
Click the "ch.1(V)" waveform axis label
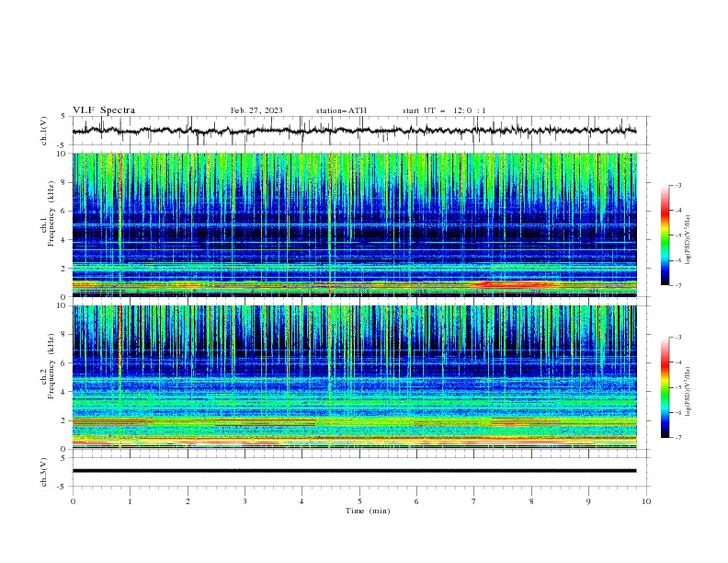pos(44,131)
